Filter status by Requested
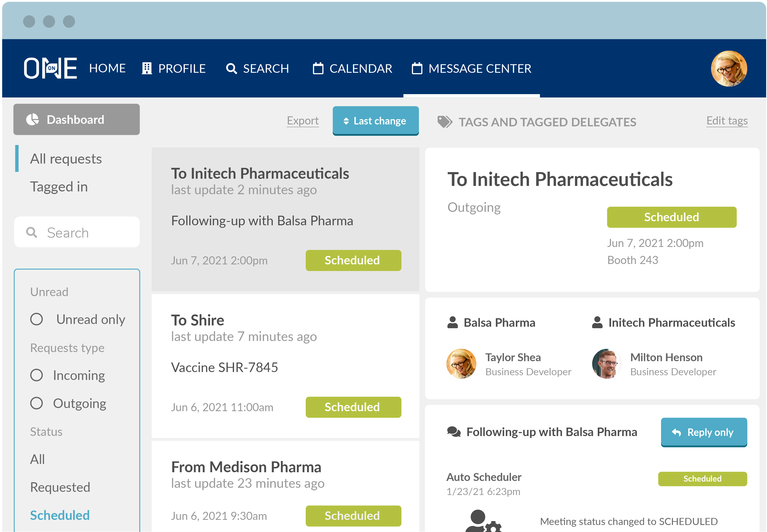This screenshot has width=767, height=532. point(60,487)
